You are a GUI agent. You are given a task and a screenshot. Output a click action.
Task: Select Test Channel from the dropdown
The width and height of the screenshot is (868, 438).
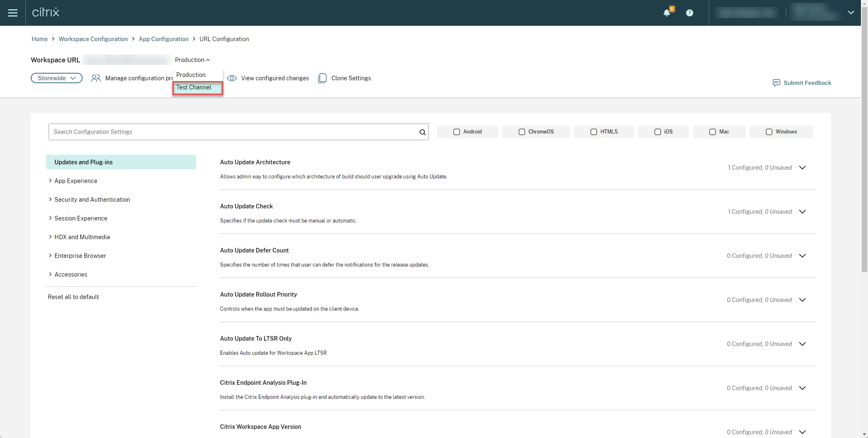[x=194, y=87]
